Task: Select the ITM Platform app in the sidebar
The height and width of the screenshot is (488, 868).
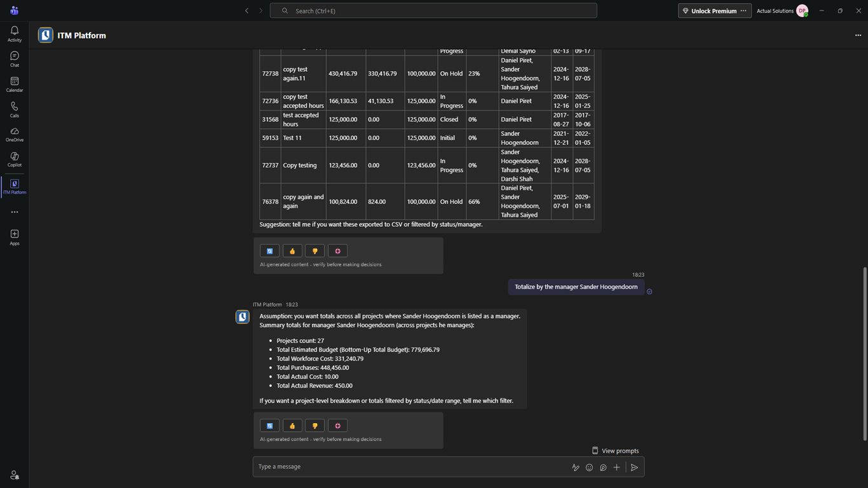Action: (14, 187)
